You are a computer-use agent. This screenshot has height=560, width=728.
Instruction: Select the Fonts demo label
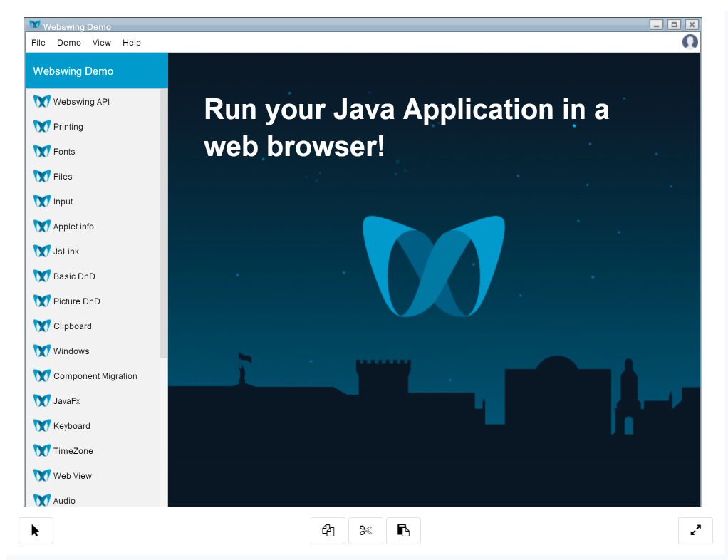pyautogui.click(x=64, y=151)
